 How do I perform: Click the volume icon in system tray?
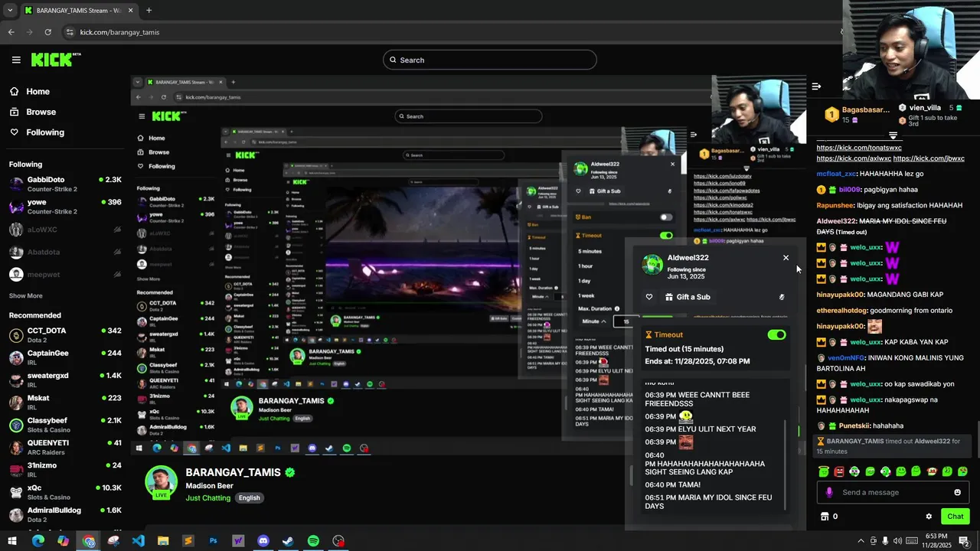tap(897, 541)
